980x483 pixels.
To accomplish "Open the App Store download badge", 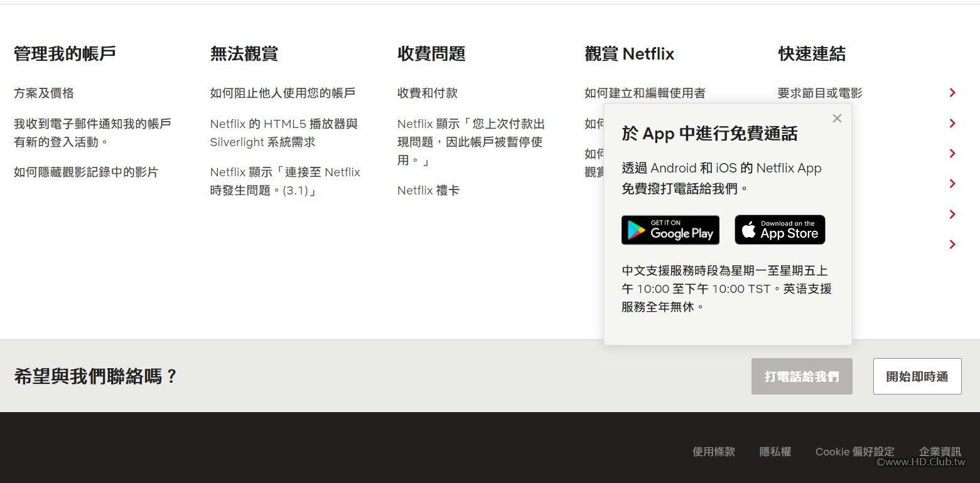I will (780, 230).
